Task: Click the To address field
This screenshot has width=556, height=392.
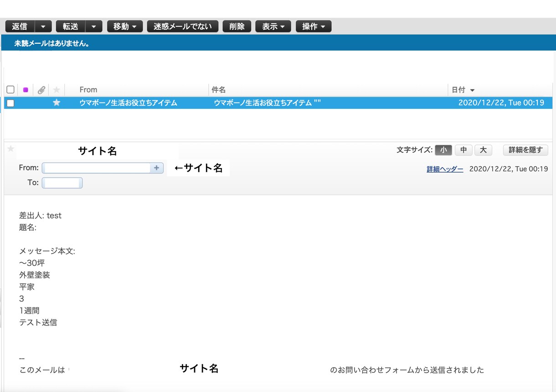Action: coord(62,183)
